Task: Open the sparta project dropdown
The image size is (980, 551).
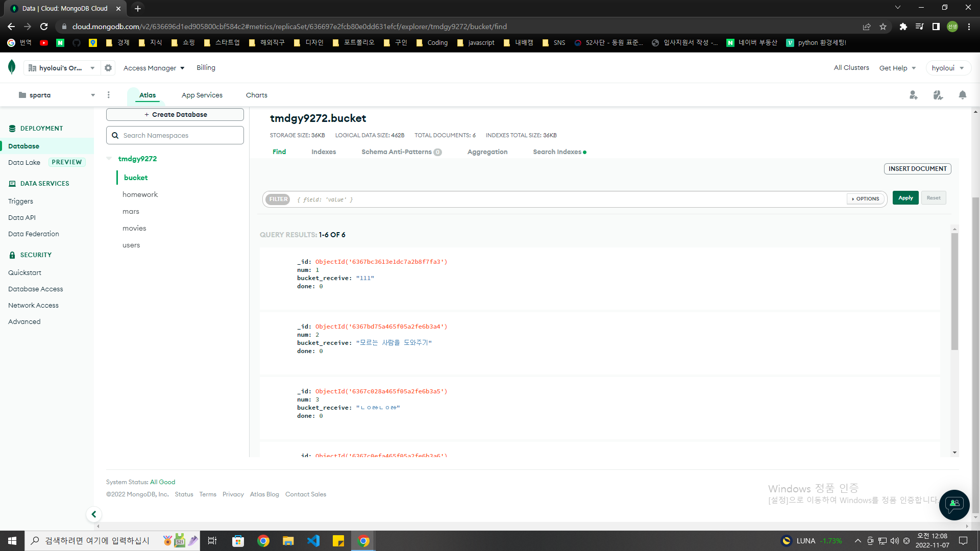Action: pos(56,95)
